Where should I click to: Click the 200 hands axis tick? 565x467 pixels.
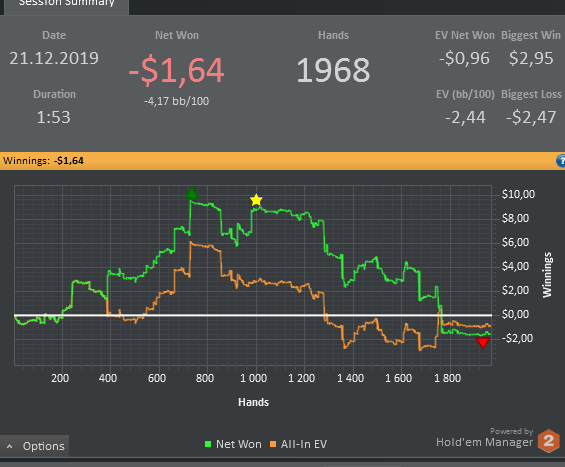60,378
